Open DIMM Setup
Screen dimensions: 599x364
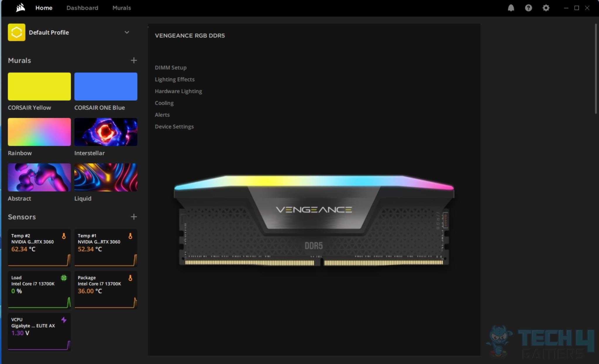(171, 67)
